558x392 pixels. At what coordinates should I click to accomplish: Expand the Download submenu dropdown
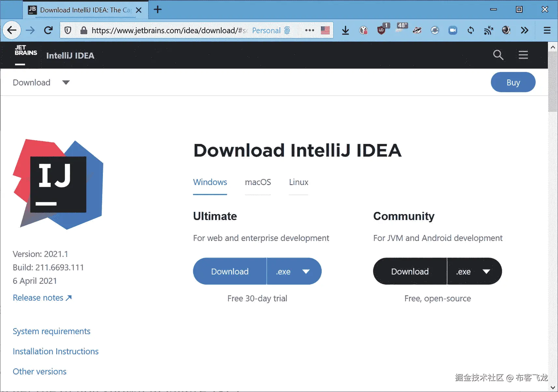pos(66,82)
